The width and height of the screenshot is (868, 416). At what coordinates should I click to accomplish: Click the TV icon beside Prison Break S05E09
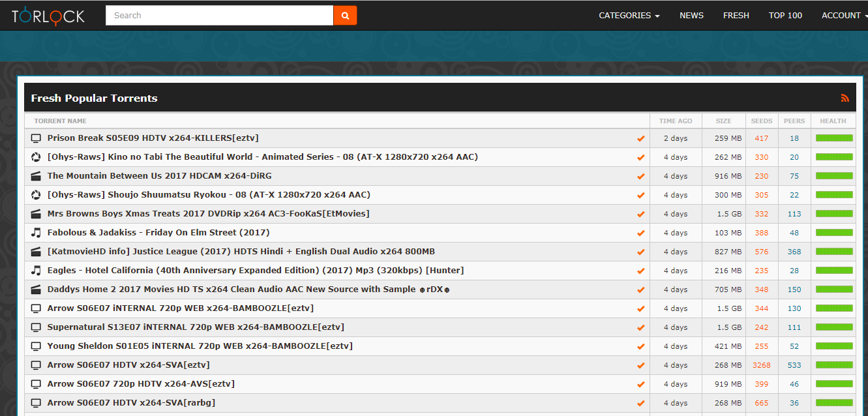36,138
